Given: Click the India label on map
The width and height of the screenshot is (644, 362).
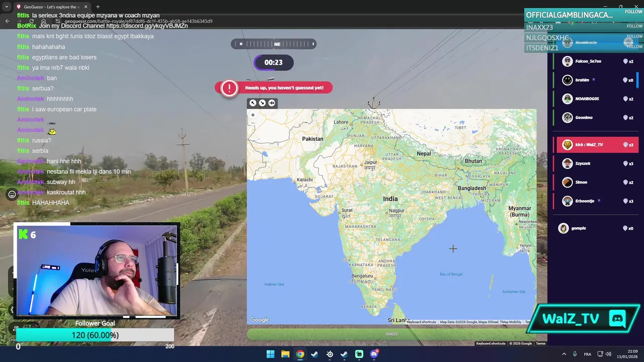Looking at the screenshot, I should pyautogui.click(x=390, y=199).
